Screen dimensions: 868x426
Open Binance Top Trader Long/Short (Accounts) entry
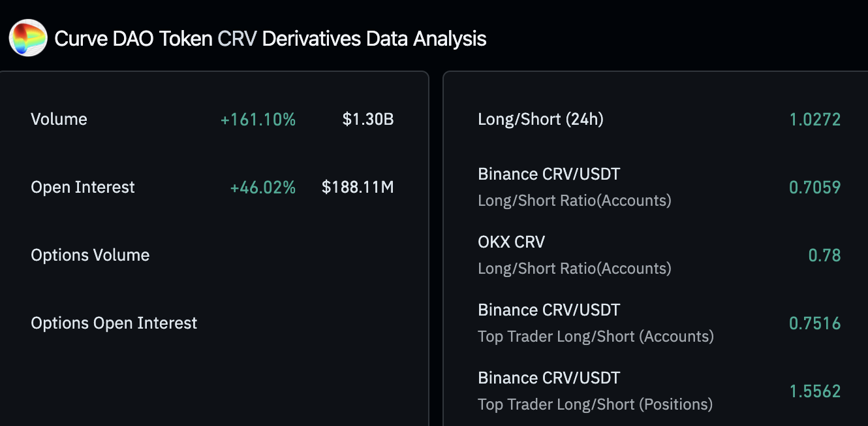595,323
